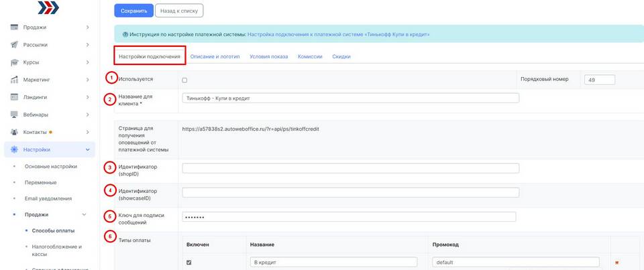
Task: Click the help icon in the instruction banner
Action: coord(125,35)
